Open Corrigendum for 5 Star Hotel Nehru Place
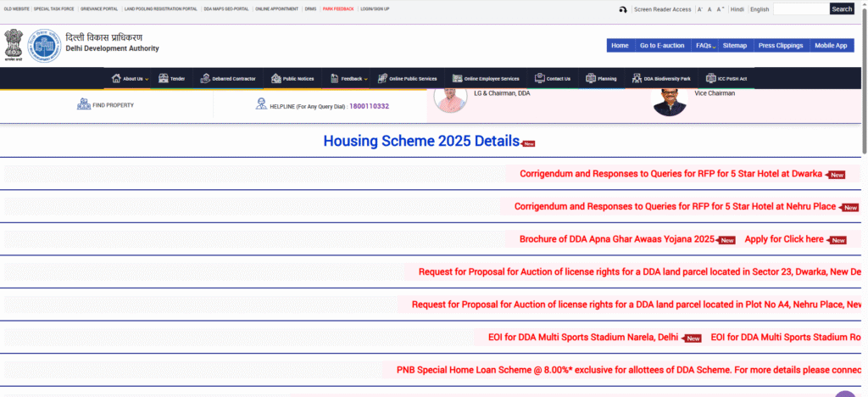The height and width of the screenshot is (397, 868). (676, 206)
